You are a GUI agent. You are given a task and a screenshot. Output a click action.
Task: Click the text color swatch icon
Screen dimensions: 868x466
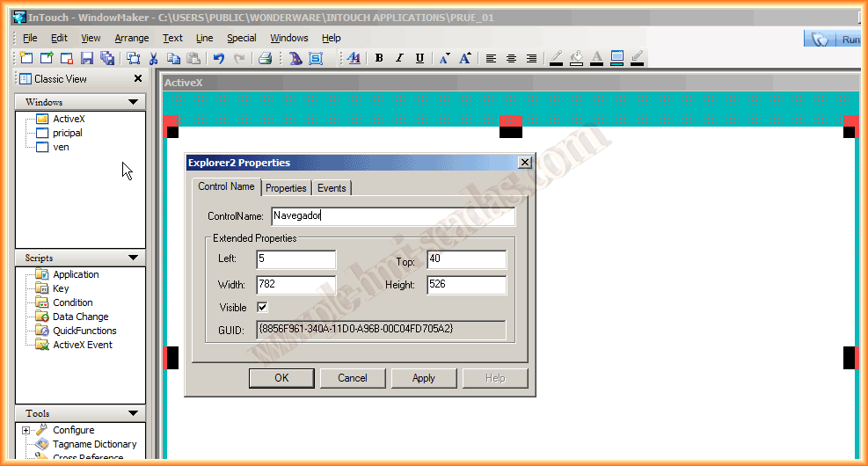pos(596,58)
